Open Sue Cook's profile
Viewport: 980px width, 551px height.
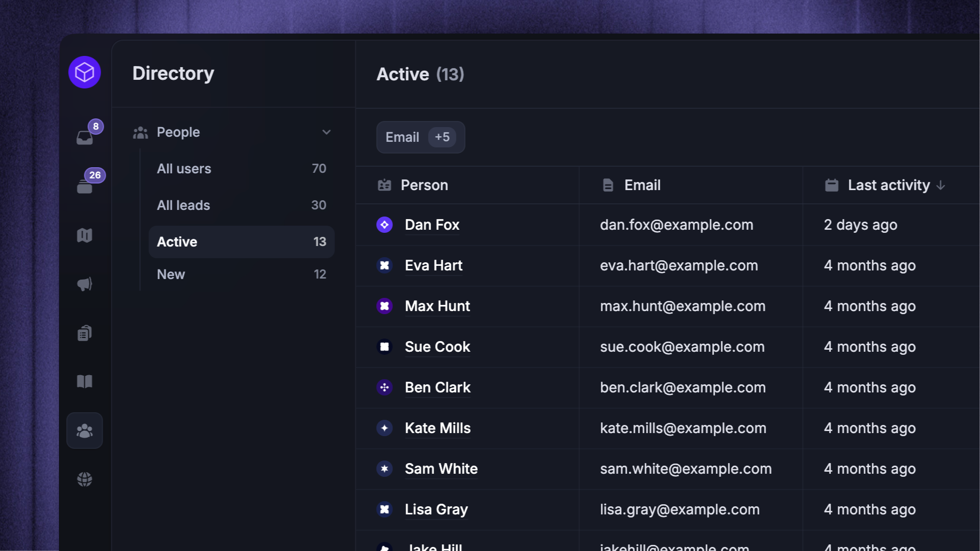coord(437,347)
